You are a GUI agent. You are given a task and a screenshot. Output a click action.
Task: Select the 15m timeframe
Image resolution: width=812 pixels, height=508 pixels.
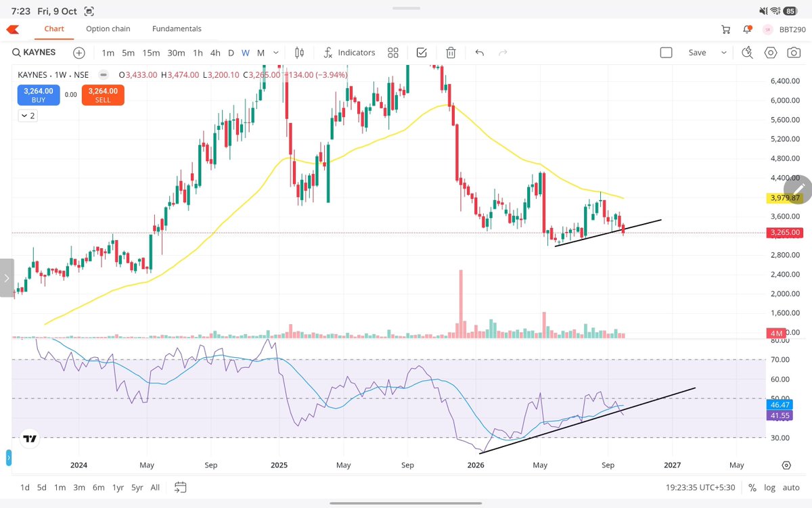pos(151,53)
